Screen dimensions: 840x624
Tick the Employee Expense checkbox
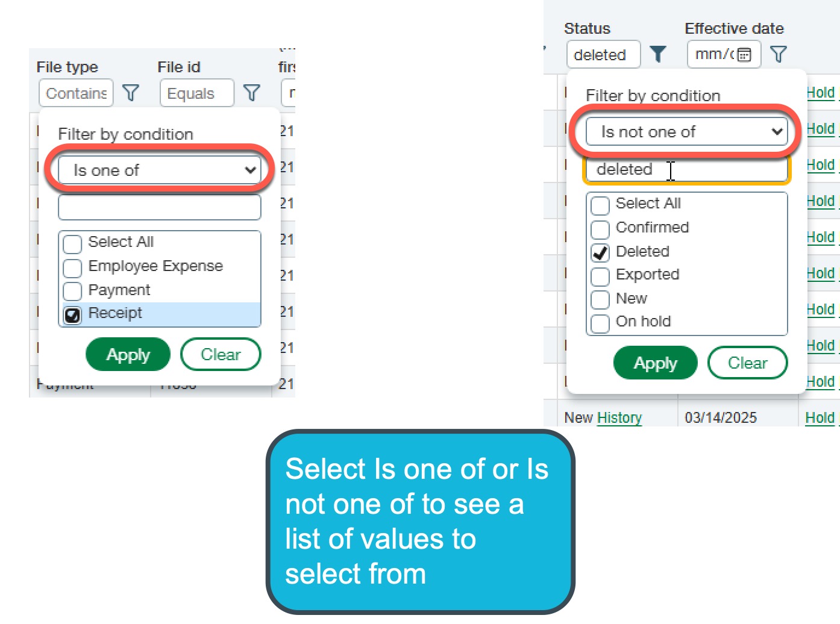tap(73, 267)
